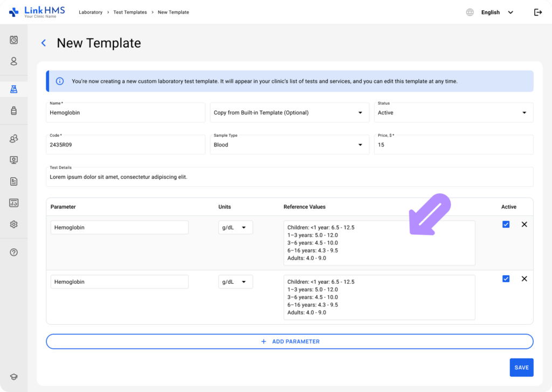Image resolution: width=552 pixels, height=392 pixels.
Task: Open the analytics dashboard section
Action: tap(13, 203)
